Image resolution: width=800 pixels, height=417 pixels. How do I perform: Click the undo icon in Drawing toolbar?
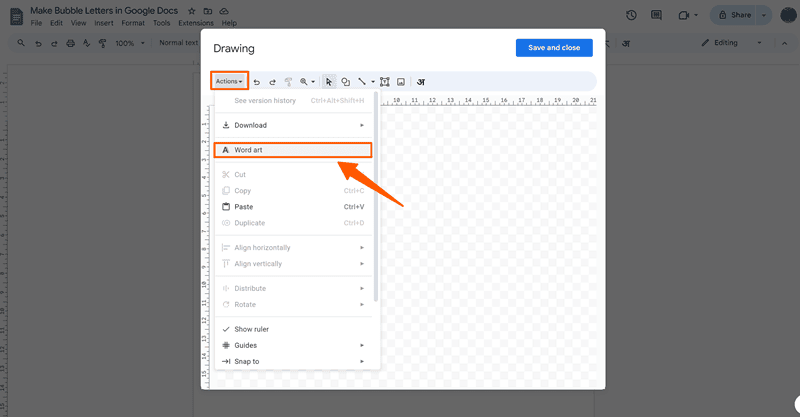[x=257, y=81]
